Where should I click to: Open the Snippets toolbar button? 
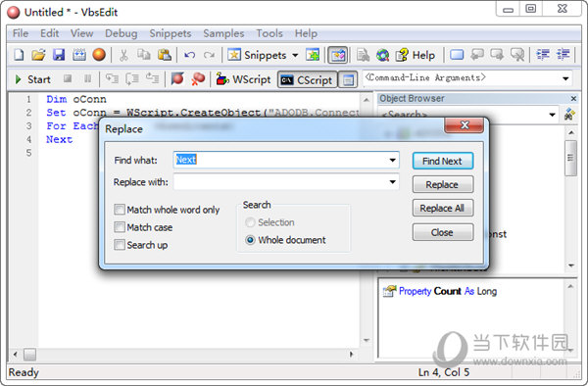[257, 55]
